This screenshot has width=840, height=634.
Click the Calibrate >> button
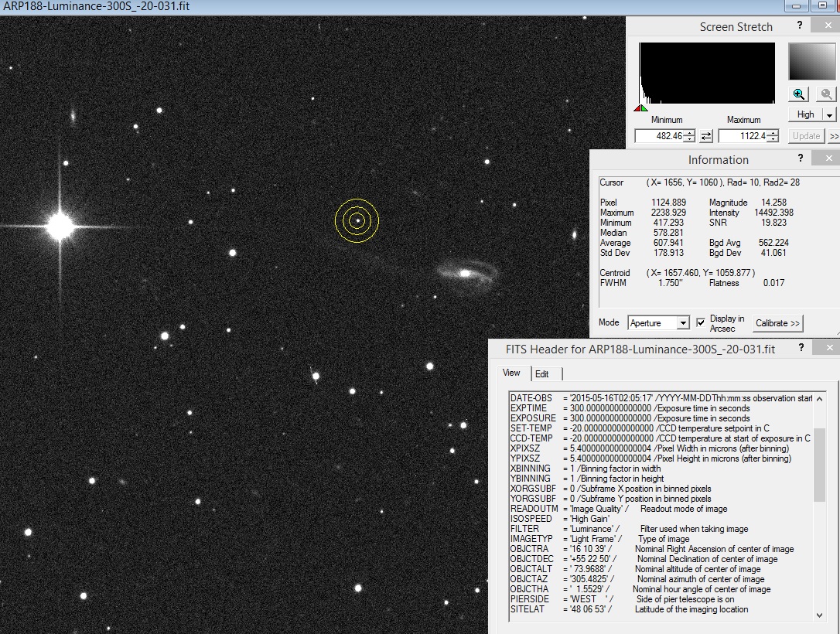click(778, 323)
